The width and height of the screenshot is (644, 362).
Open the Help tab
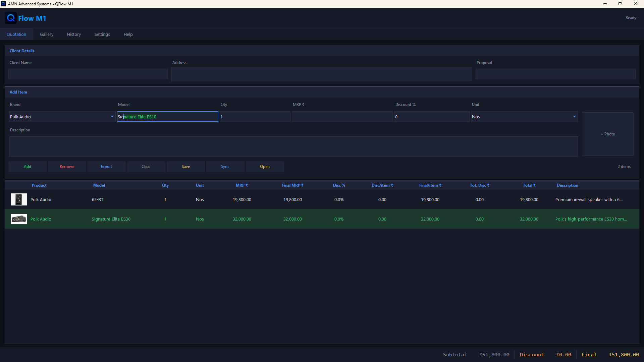(128, 34)
